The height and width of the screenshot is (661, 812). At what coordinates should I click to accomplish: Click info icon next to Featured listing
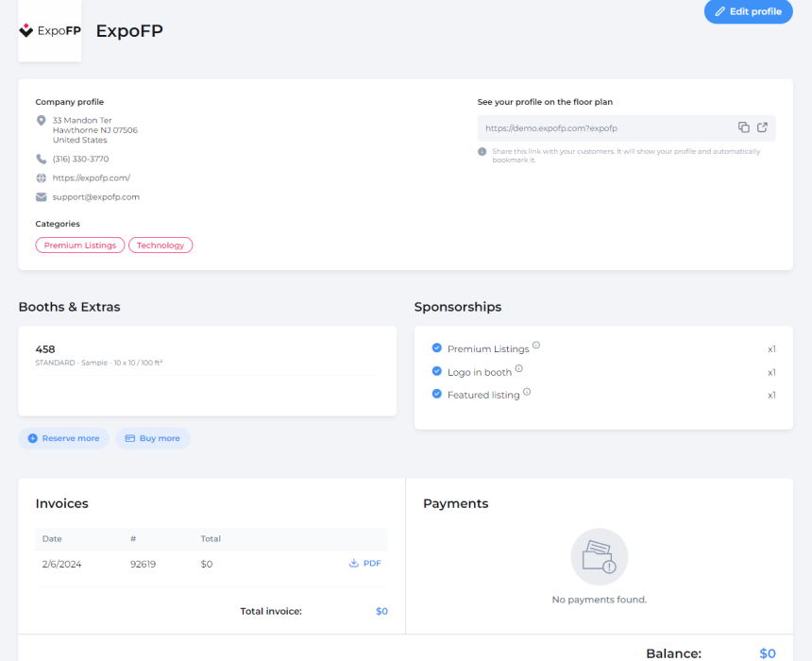coord(527,392)
